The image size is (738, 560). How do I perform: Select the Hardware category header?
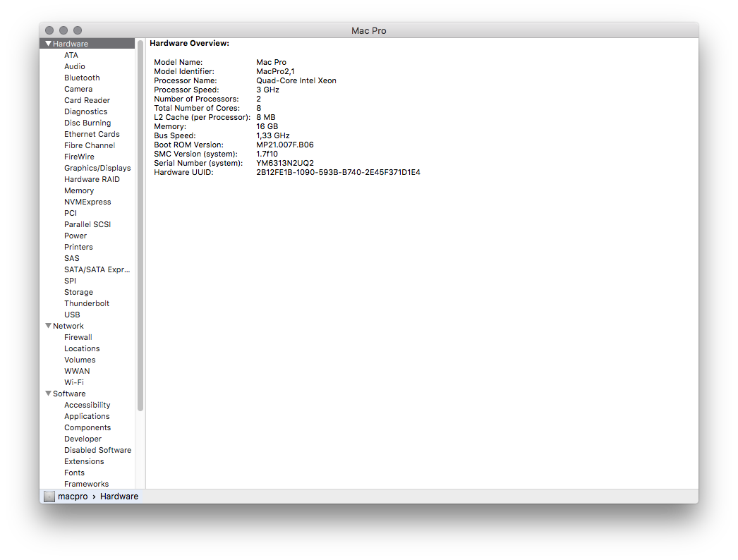pos(70,44)
